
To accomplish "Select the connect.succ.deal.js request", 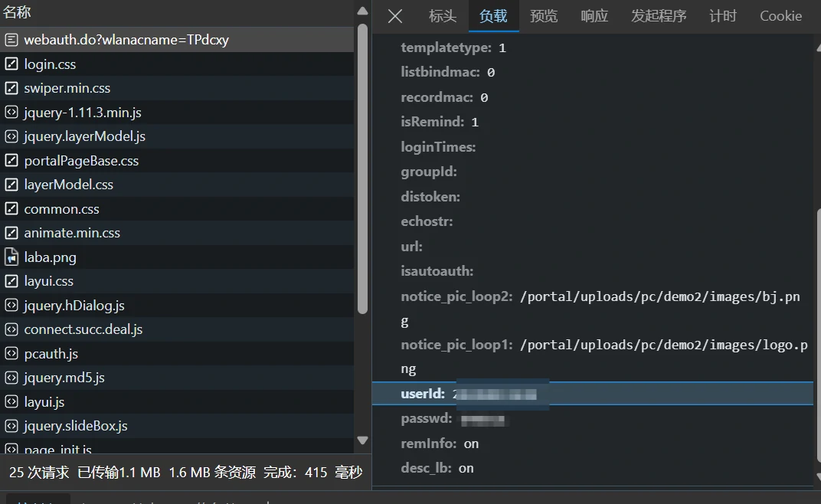I will tap(83, 329).
